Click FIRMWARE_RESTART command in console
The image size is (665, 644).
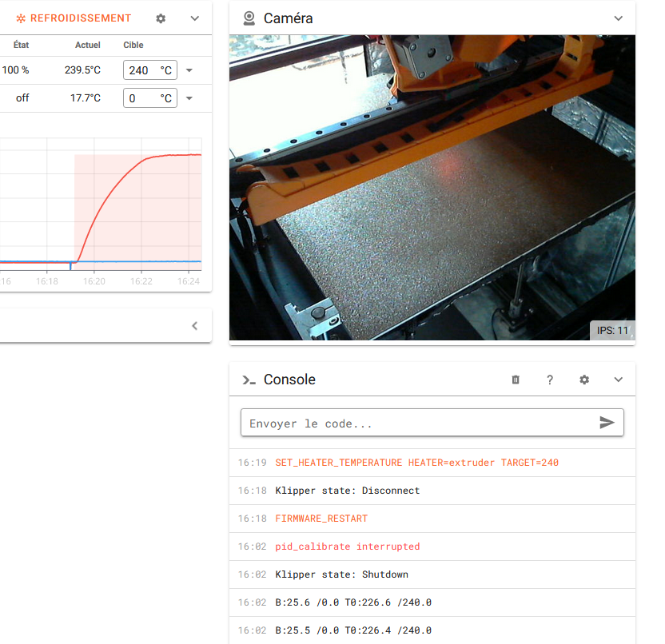tap(321, 519)
